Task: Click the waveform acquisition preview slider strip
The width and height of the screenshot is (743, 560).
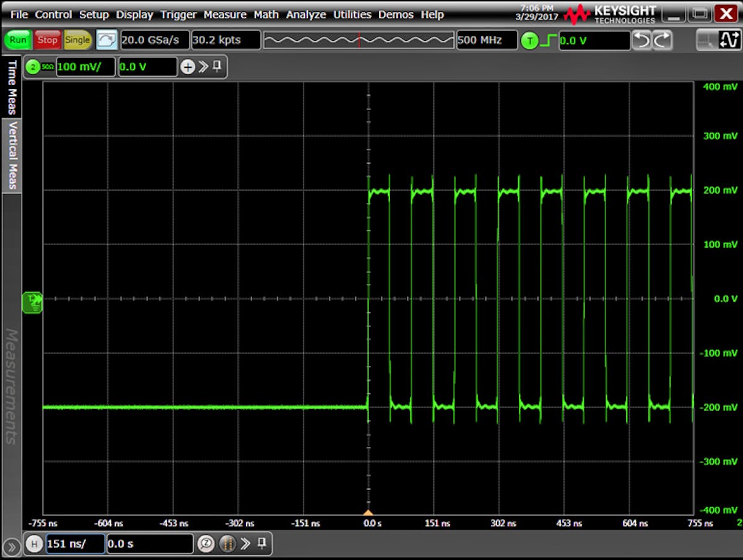Action: point(359,39)
